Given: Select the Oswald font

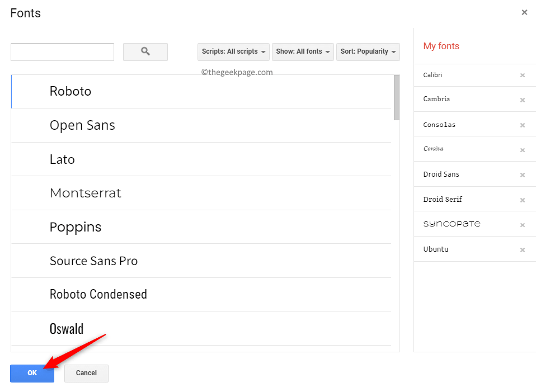Looking at the screenshot, I should coord(67,328).
